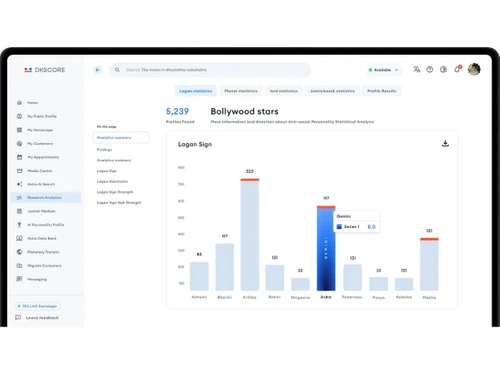Open the Messaging icon
The height and width of the screenshot is (375, 500).
click(x=19, y=279)
